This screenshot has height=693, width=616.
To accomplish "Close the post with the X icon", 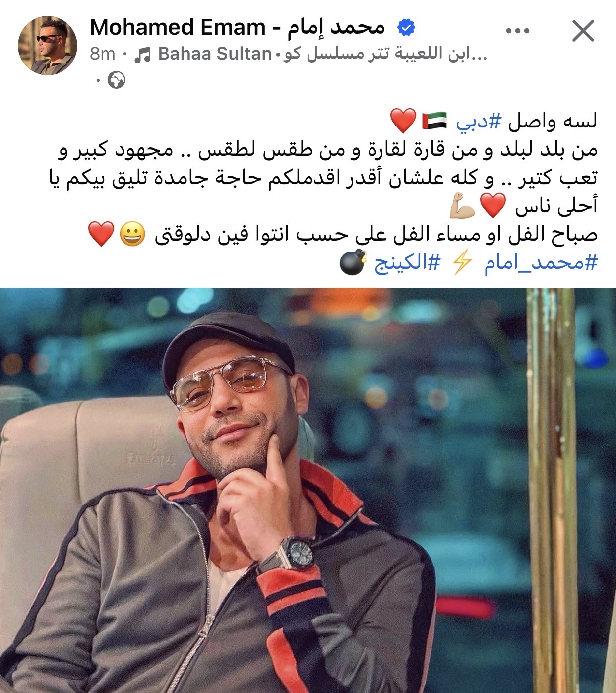I will click(x=583, y=31).
